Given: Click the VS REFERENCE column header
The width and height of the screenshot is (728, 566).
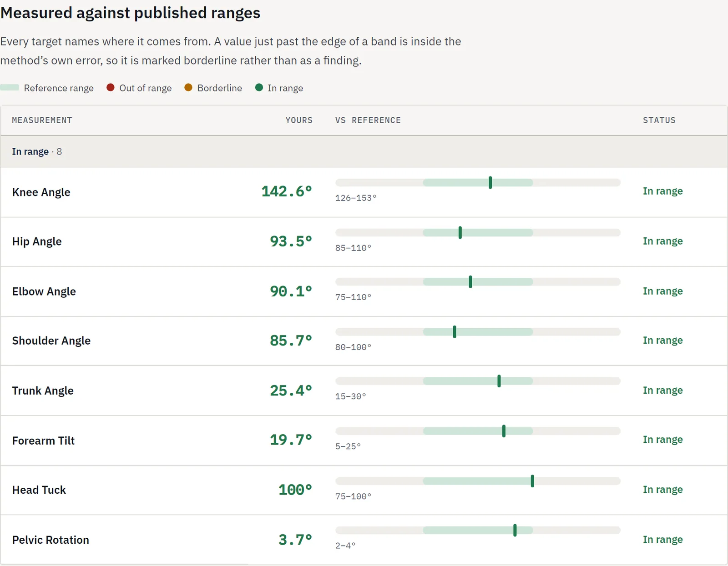Looking at the screenshot, I should 368,120.
